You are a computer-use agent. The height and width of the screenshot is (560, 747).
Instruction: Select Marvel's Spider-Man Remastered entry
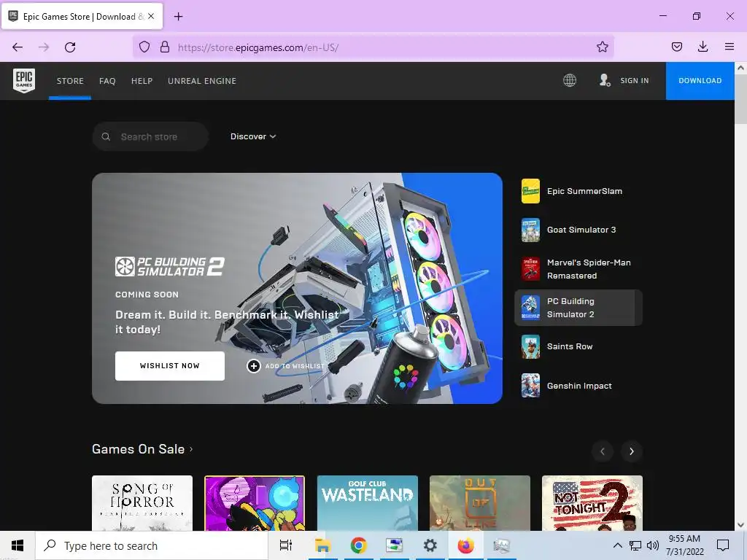578,269
